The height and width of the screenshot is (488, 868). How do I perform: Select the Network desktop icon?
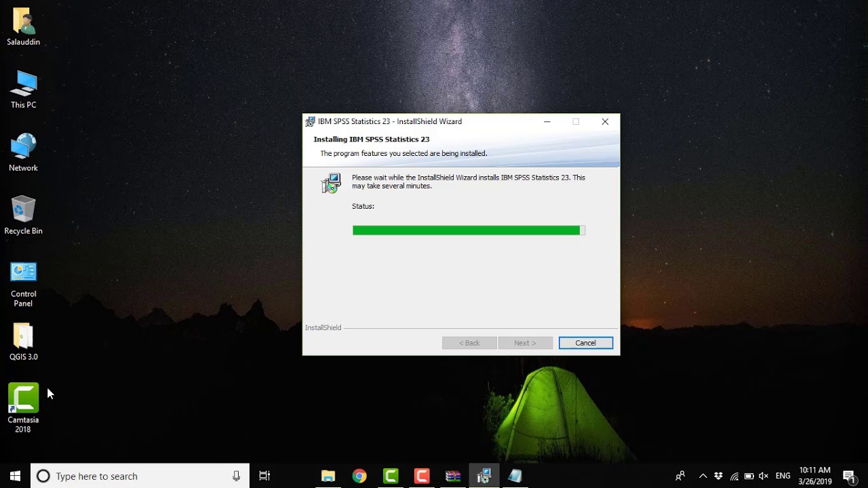(x=23, y=153)
